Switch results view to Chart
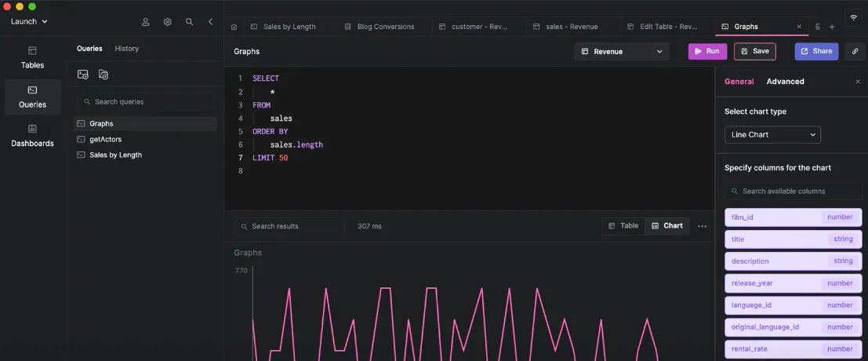This screenshot has width=868, height=361. 666,226
